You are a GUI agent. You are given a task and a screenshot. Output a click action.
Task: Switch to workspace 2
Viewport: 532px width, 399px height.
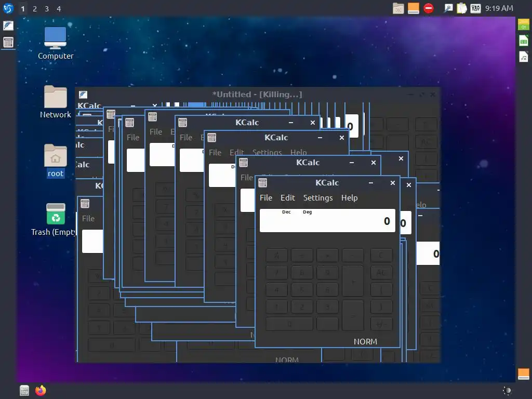[35, 9]
